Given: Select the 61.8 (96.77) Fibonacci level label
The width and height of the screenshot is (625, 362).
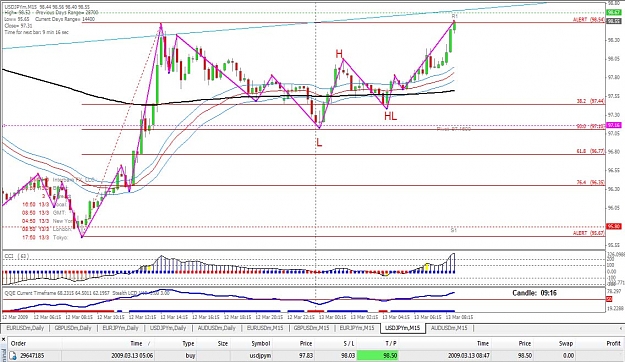Looking at the screenshot, I should (x=590, y=151).
